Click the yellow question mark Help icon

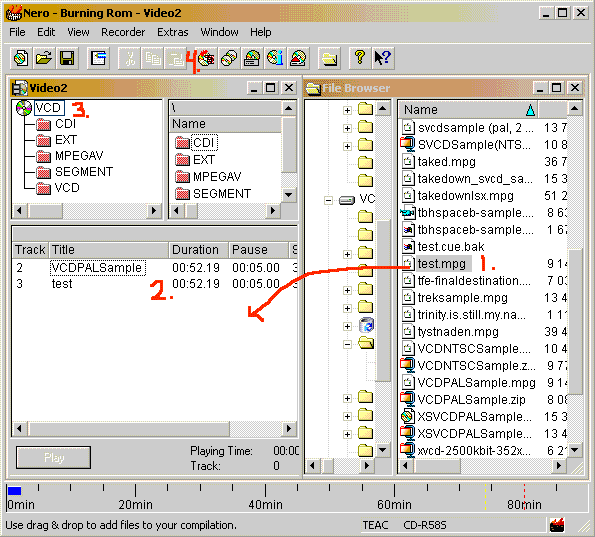click(360, 58)
